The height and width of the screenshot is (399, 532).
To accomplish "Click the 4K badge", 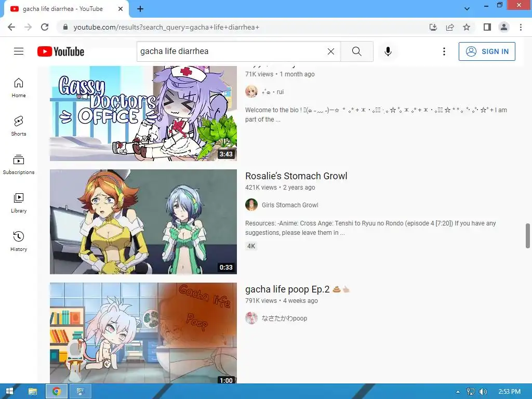I will (x=251, y=246).
